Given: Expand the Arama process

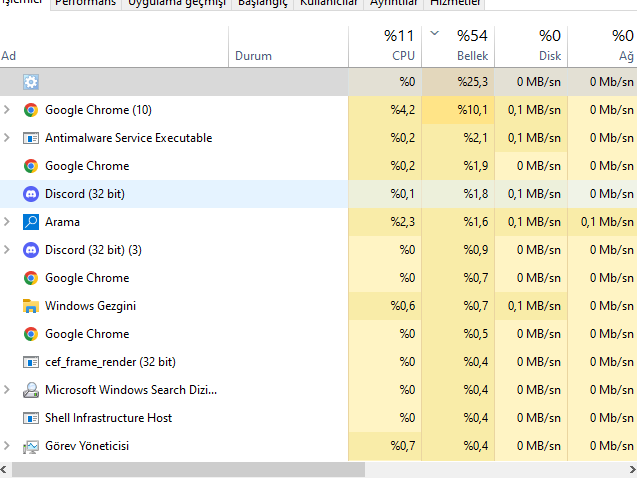Looking at the screenshot, I should click(6, 222).
